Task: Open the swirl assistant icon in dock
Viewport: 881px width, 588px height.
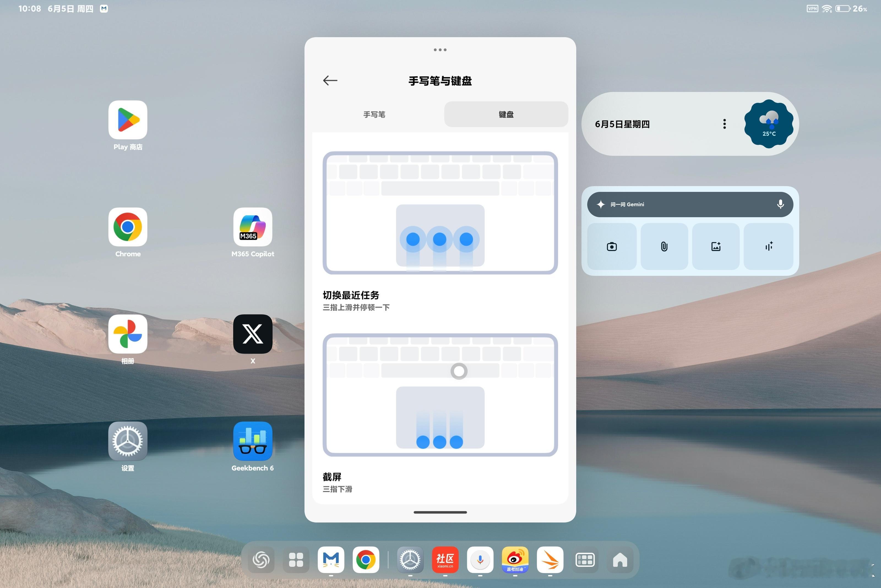Action: 261,560
